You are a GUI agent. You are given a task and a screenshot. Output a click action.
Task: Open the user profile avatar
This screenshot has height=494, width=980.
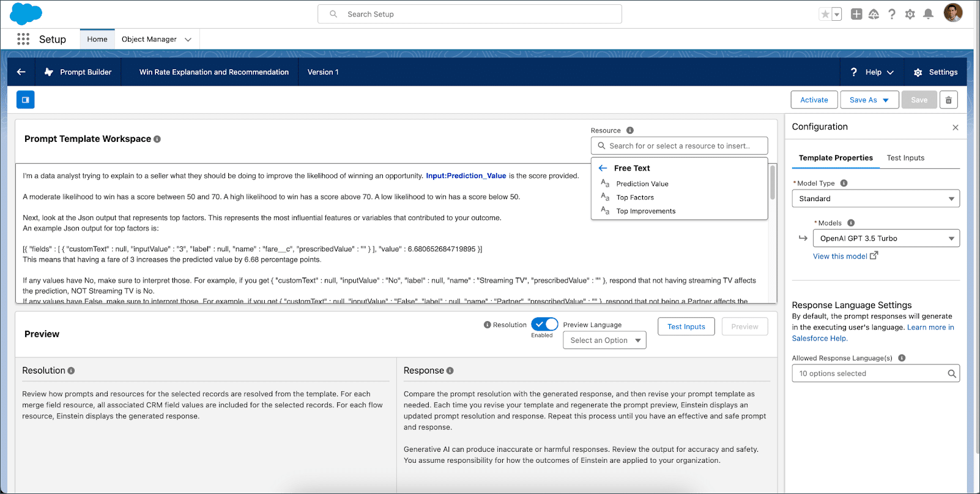[953, 13]
